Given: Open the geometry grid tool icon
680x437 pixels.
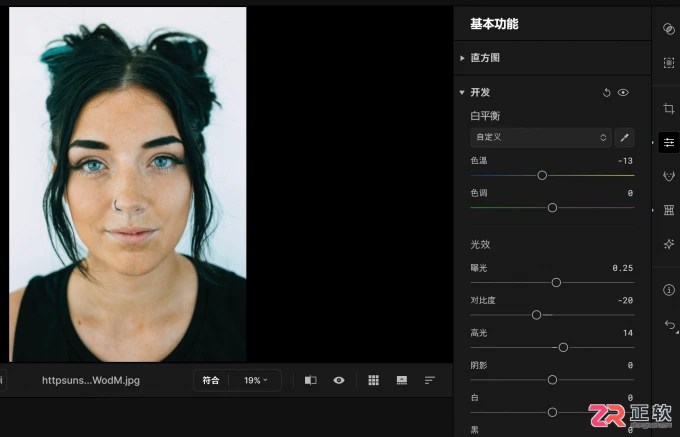Looking at the screenshot, I should [x=669, y=210].
